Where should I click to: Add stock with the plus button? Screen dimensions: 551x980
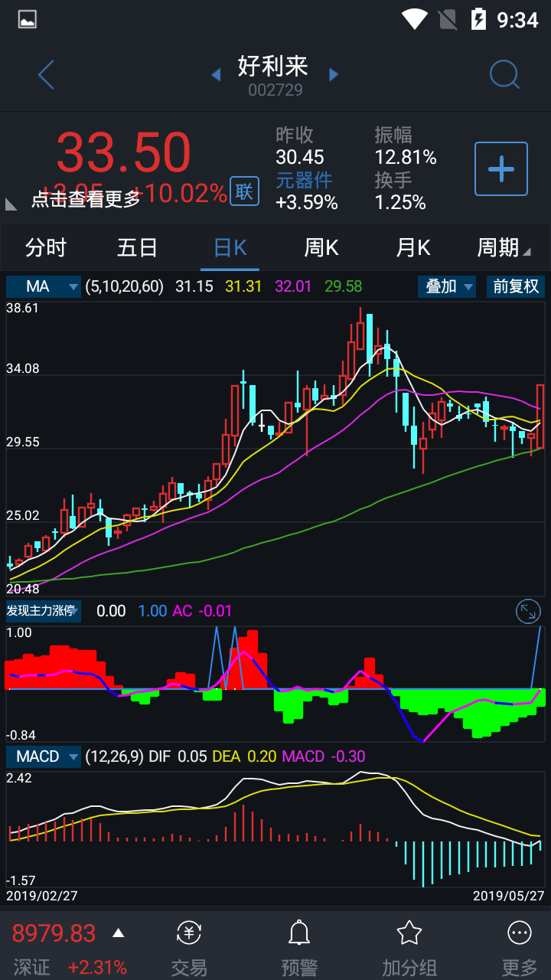[x=501, y=168]
